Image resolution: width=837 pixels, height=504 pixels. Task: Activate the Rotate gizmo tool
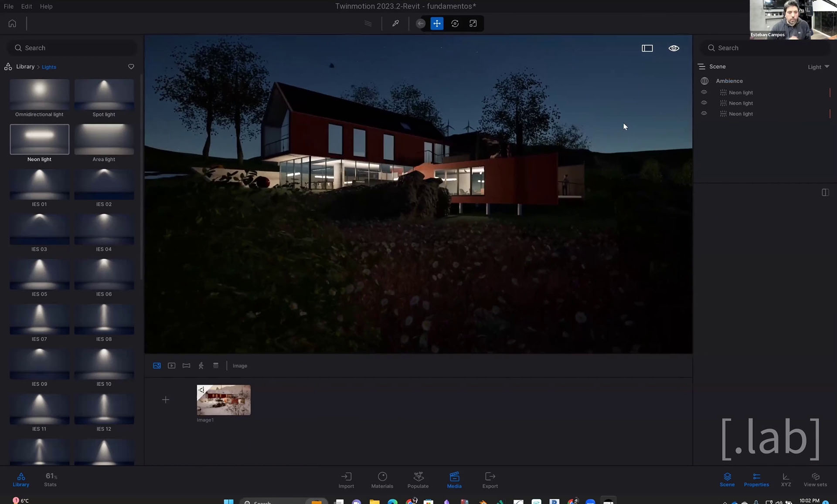[455, 24]
